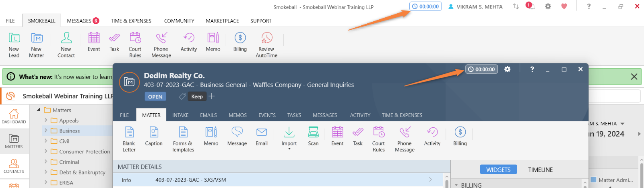This screenshot has height=188, width=644.
Task: Open Dashboard in left sidebar
Action: 14,116
